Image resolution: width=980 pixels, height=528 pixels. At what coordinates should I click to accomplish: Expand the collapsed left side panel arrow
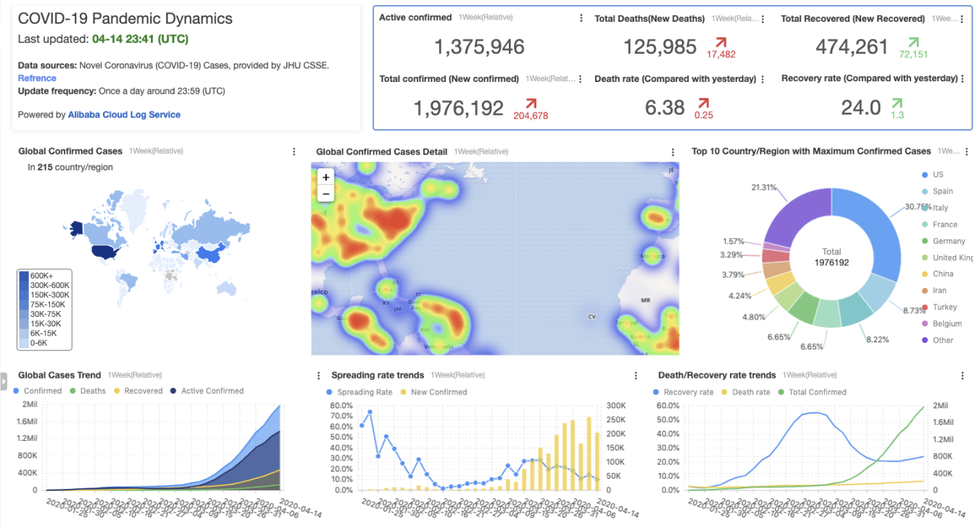point(4,379)
